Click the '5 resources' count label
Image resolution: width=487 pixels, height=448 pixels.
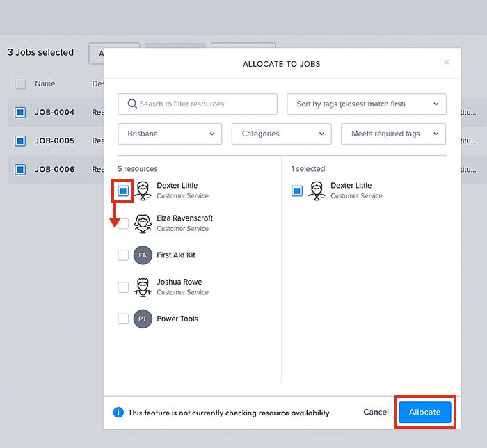(x=138, y=169)
